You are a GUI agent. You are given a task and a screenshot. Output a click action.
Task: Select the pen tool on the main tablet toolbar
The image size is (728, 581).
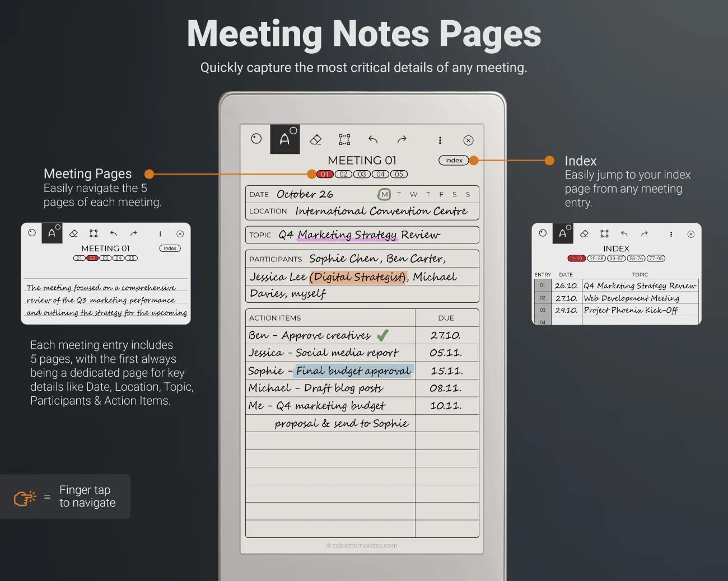coord(285,139)
